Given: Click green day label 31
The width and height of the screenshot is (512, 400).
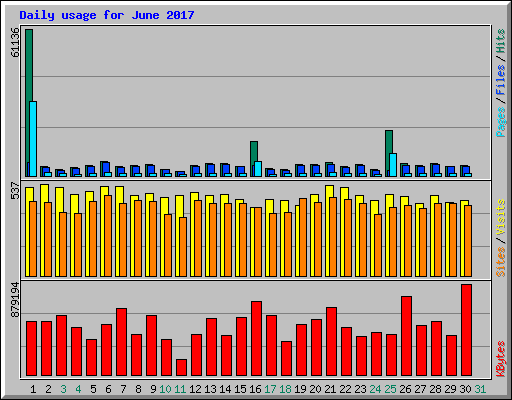Looking at the screenshot, I should tap(480, 389).
